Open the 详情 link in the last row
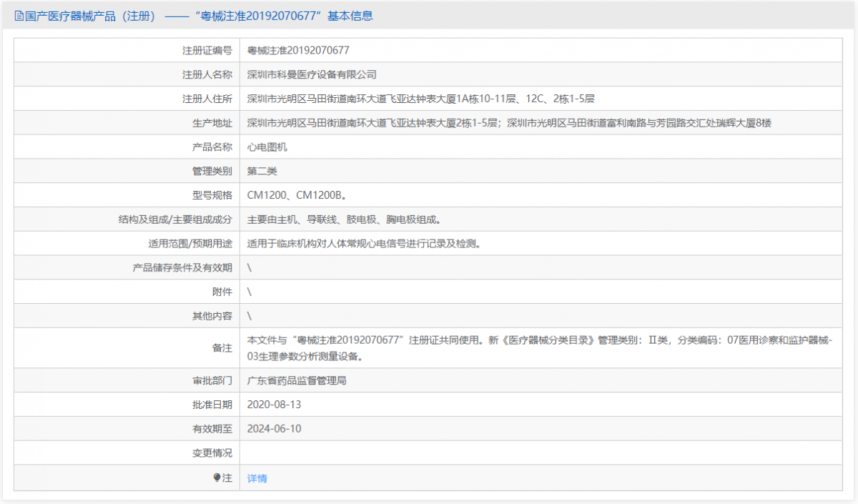 click(x=257, y=478)
